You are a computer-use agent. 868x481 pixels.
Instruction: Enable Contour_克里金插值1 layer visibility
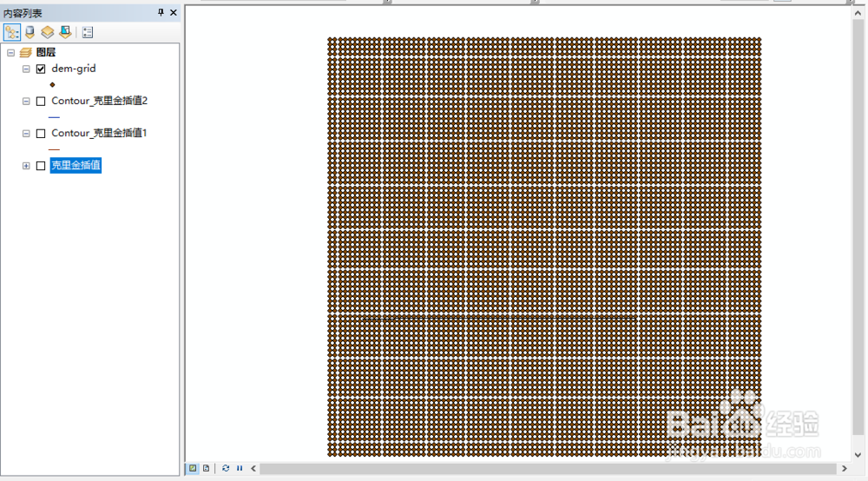(41, 134)
